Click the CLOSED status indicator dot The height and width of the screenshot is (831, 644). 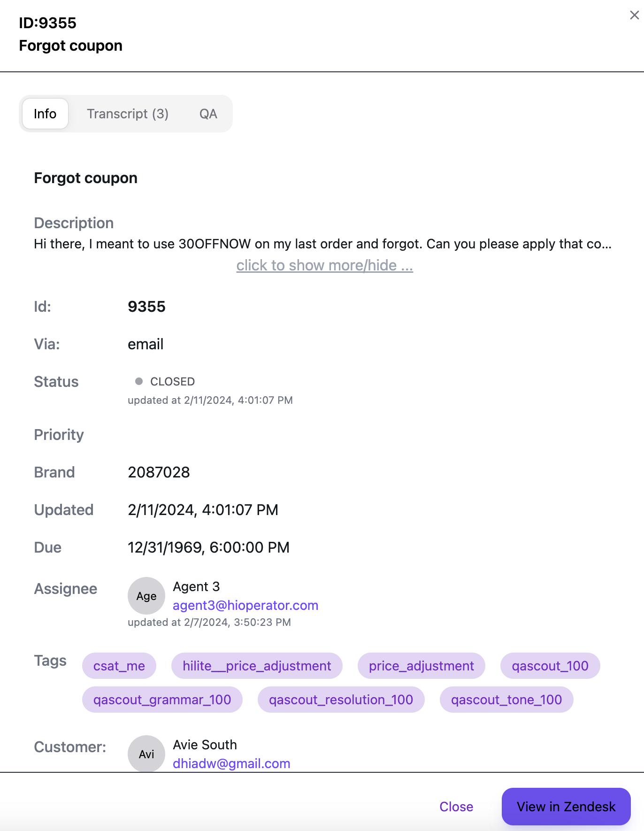tap(139, 381)
